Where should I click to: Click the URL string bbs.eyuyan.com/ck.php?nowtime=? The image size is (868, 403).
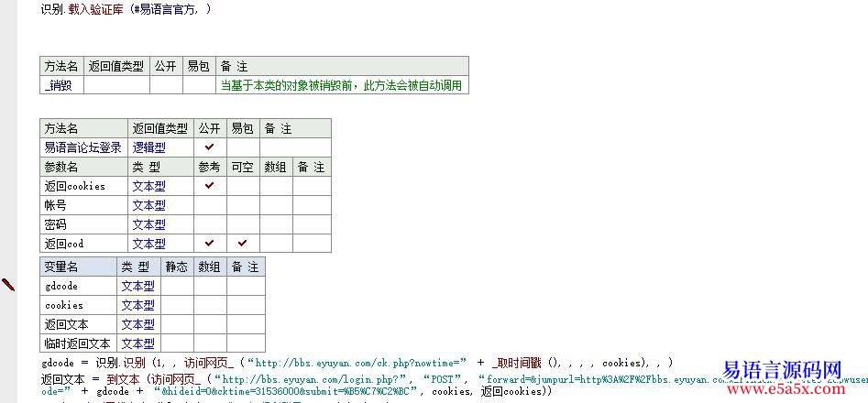357,364
